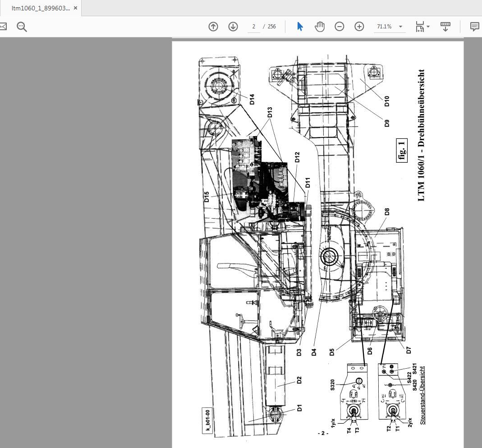Go to next page with down arrow
The image size is (482, 448).
pos(233,27)
